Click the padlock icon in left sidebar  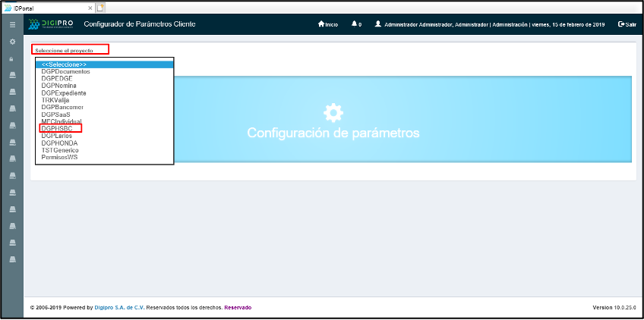pos(12,58)
